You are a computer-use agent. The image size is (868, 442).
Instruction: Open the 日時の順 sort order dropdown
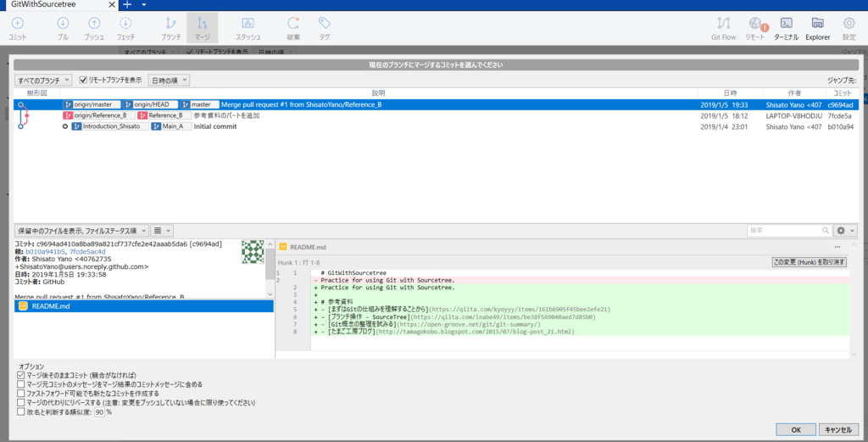pos(169,81)
